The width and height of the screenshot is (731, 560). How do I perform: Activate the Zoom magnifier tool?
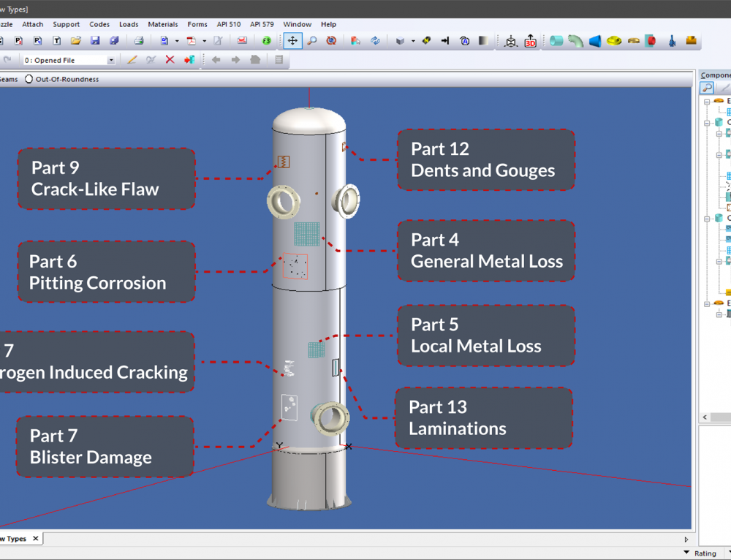(x=311, y=41)
